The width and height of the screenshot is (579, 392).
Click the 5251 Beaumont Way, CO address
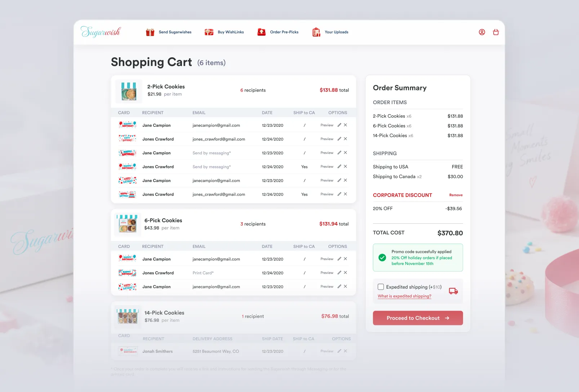coord(216,351)
